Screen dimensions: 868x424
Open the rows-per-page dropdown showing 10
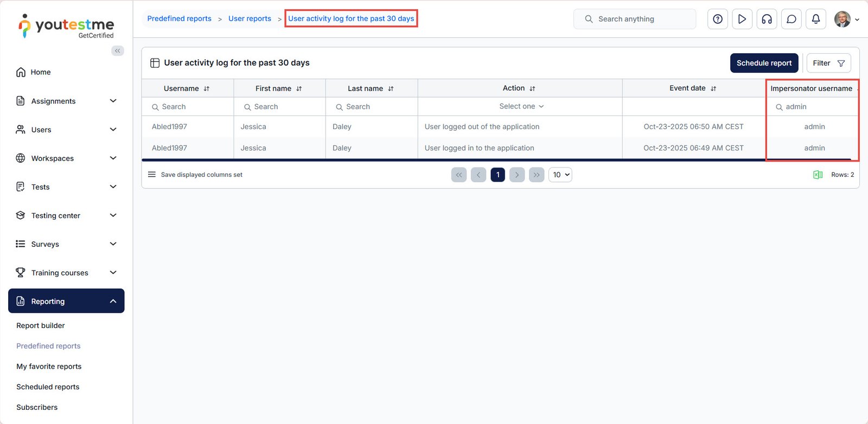[560, 175]
